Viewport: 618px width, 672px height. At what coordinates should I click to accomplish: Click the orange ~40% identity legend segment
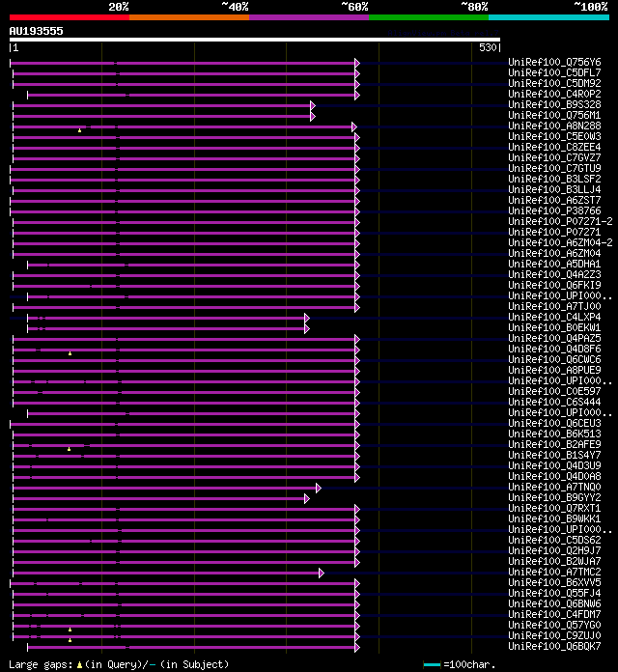189,17
